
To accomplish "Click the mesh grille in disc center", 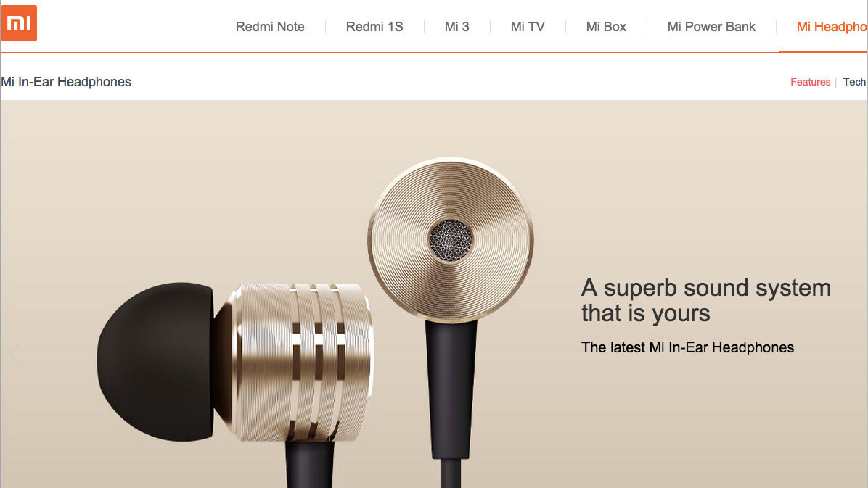I will coord(451,240).
